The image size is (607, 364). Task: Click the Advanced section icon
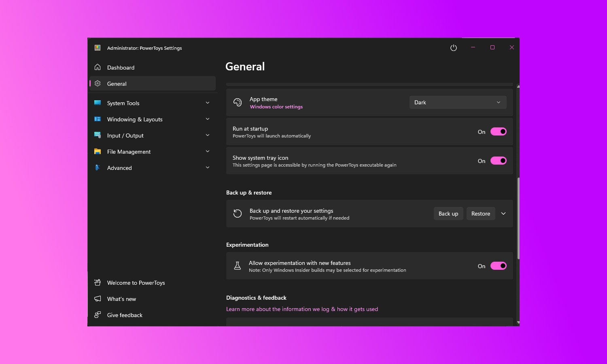coord(98,167)
